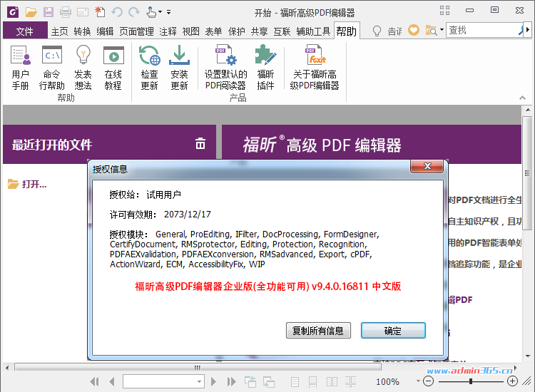Screen dimensions: 535x392
Task: Switch to the 辅助工具 ribbon tab
Action: tap(313, 31)
